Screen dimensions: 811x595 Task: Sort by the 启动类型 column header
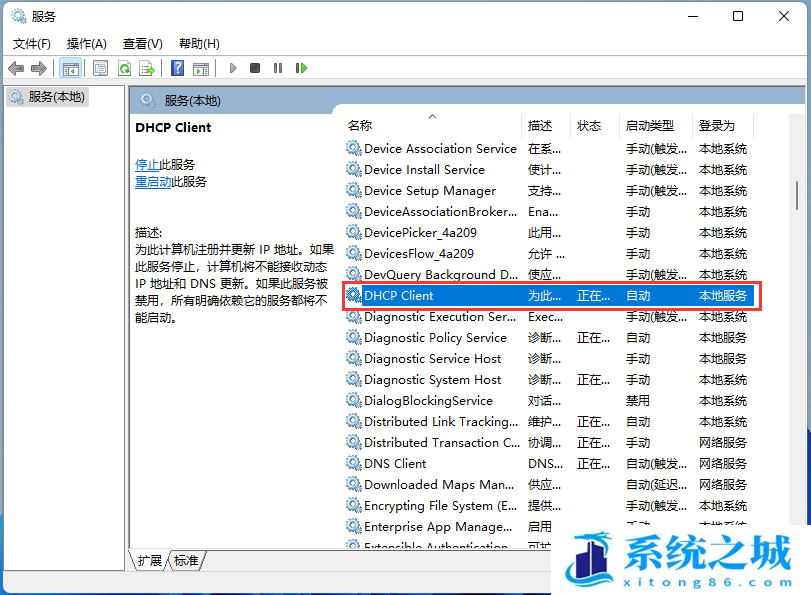(655, 126)
